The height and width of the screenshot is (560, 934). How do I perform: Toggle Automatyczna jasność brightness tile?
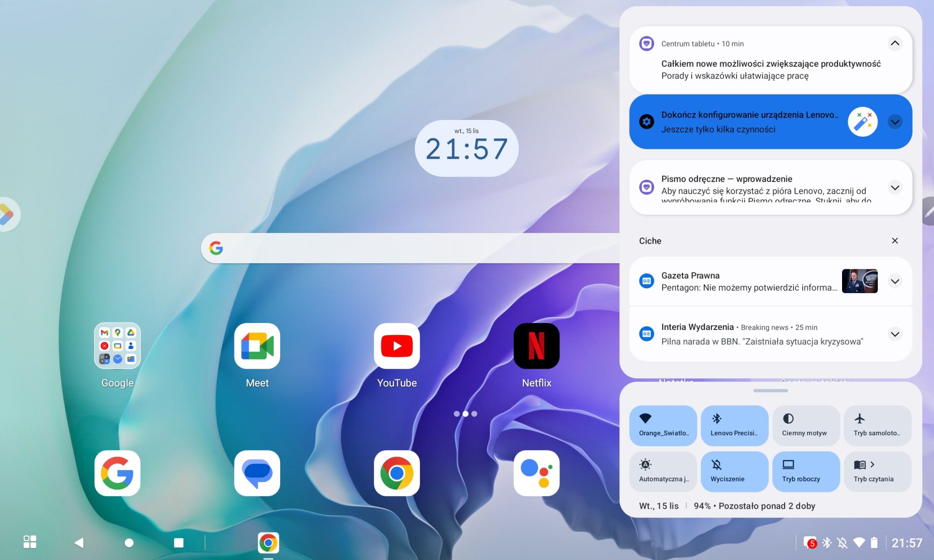(663, 471)
